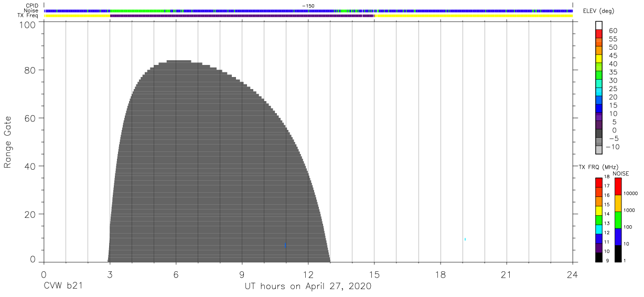Image resolution: width=644 pixels, height=297 pixels.
Task: Click the yellow TX Freq segment after 15 UT
Action: [473, 16]
